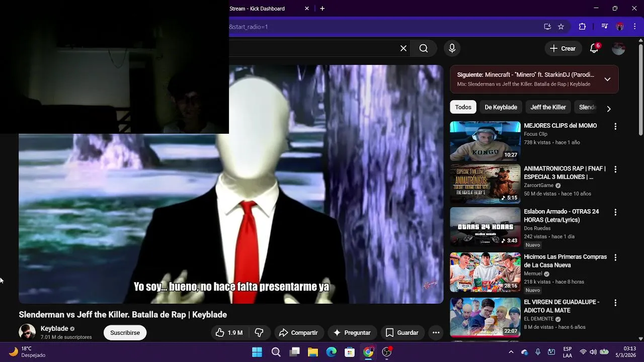Open the YouTube account avatar menu
This screenshot has height=362, width=644.
coord(618,48)
